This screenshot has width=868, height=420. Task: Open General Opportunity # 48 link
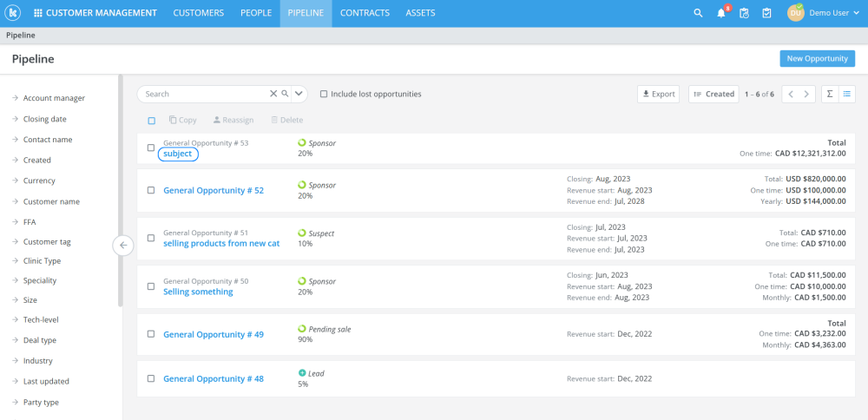214,379
